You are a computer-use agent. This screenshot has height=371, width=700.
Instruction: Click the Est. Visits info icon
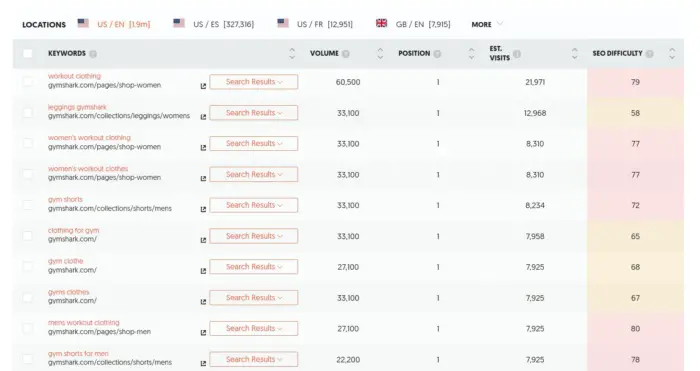[517, 54]
